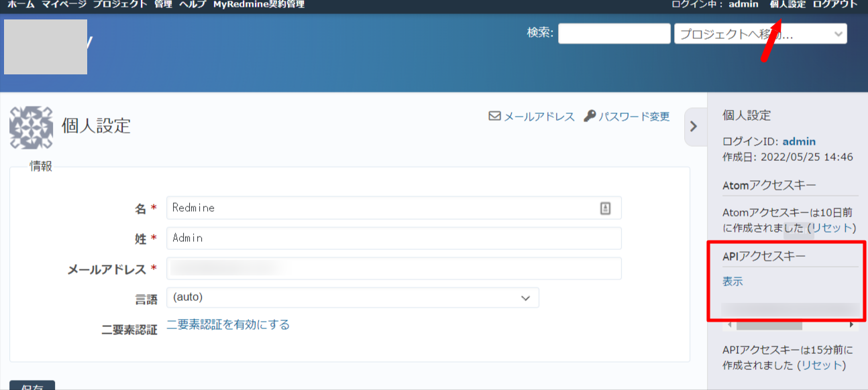Click the 情報 fieldset legend
This screenshot has height=390, width=868.
(41, 167)
